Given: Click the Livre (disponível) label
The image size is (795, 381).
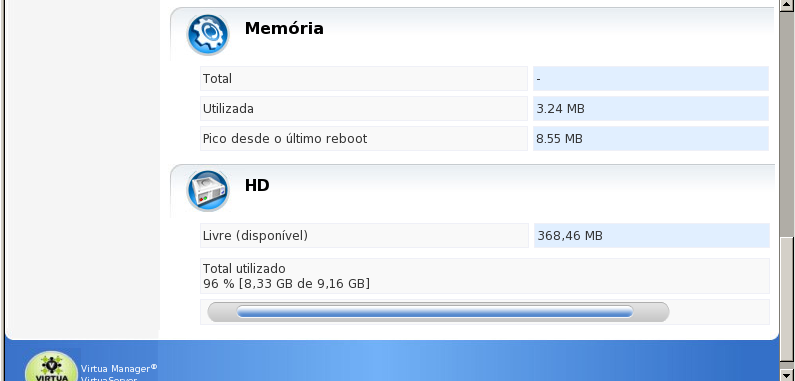Looking at the screenshot, I should [256, 235].
